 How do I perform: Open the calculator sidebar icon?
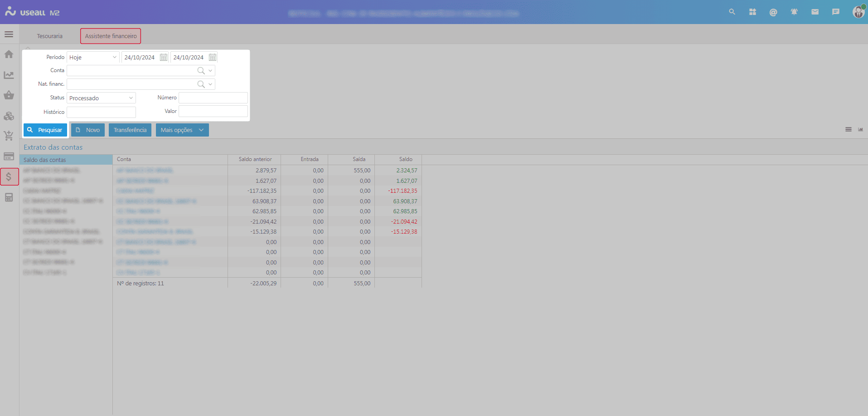pos(9,197)
